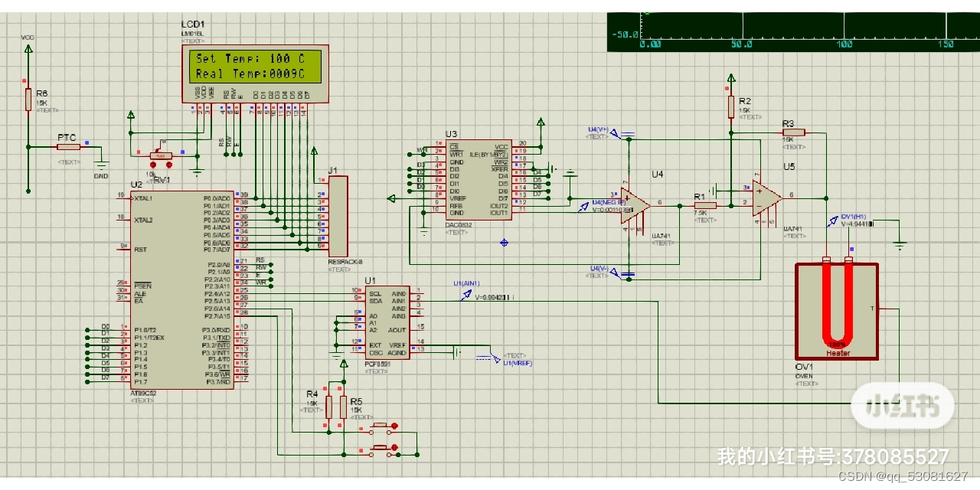Click the GND ground symbol near PTC
The height and width of the screenshot is (490, 980).
pos(100,164)
